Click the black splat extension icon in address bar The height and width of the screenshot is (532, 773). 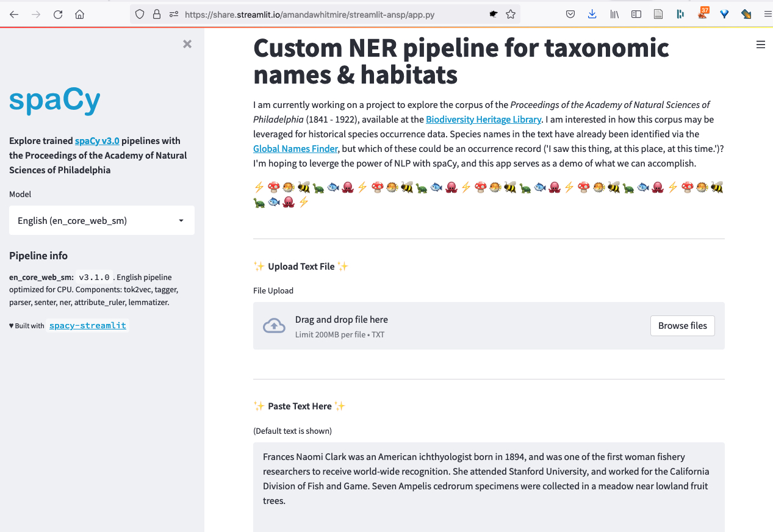[x=494, y=14]
